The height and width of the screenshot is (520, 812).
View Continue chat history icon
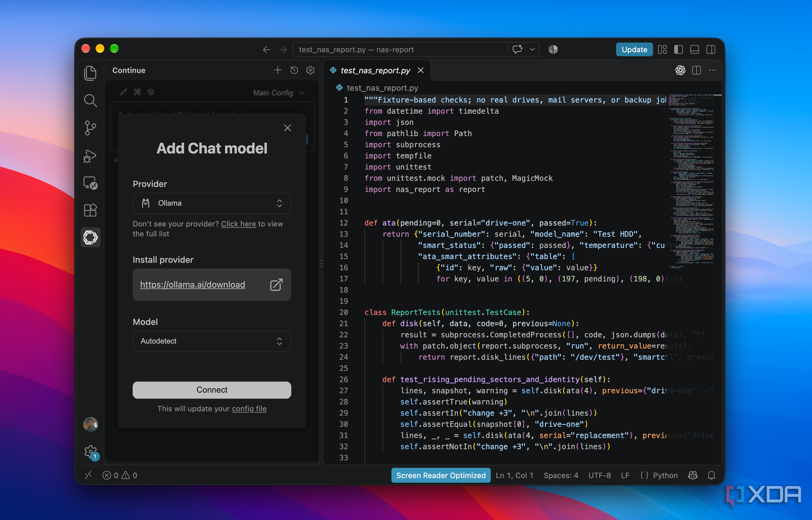point(294,70)
